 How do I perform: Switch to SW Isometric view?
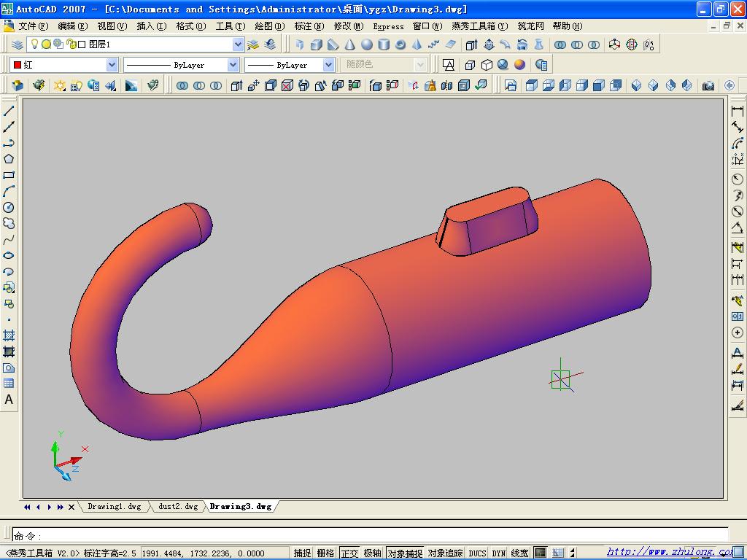636,85
